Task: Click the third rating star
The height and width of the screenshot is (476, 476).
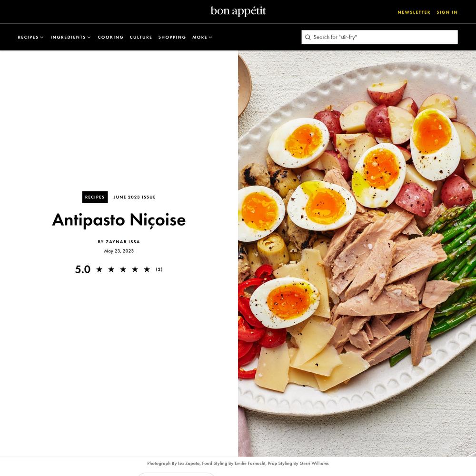Action: [x=123, y=269]
